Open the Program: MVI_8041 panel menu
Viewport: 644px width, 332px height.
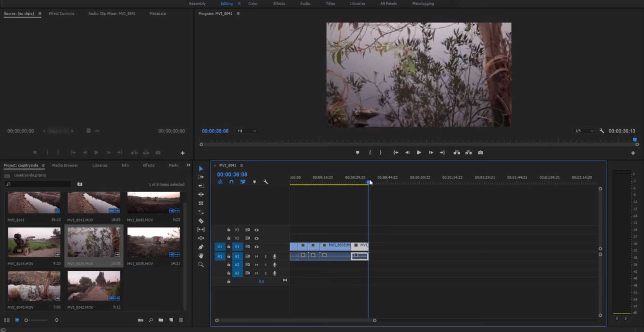point(238,14)
